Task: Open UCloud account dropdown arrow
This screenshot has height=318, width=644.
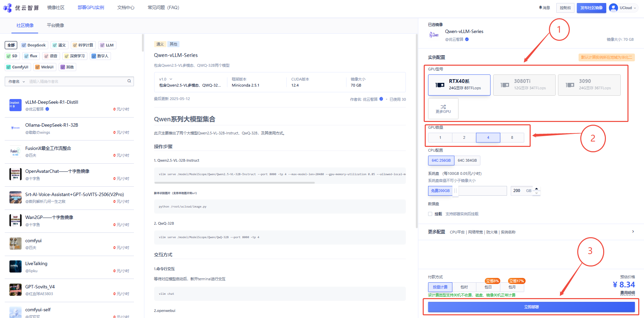Action: click(635, 8)
